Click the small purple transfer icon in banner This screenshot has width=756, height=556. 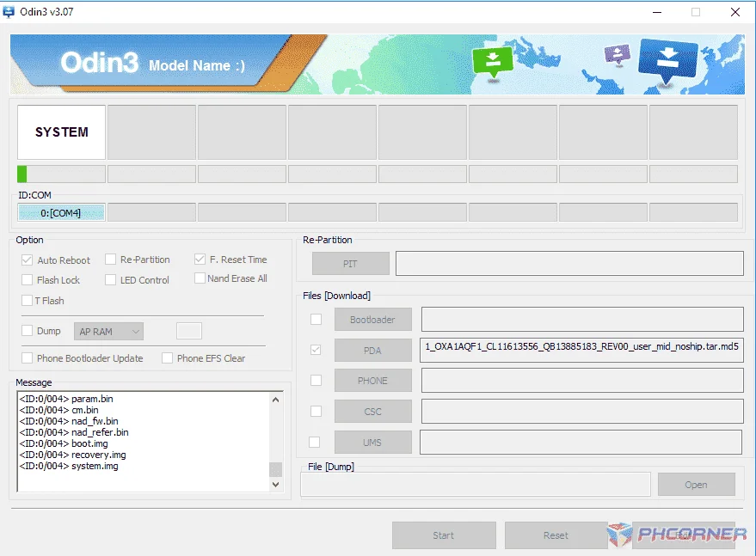pos(618,54)
